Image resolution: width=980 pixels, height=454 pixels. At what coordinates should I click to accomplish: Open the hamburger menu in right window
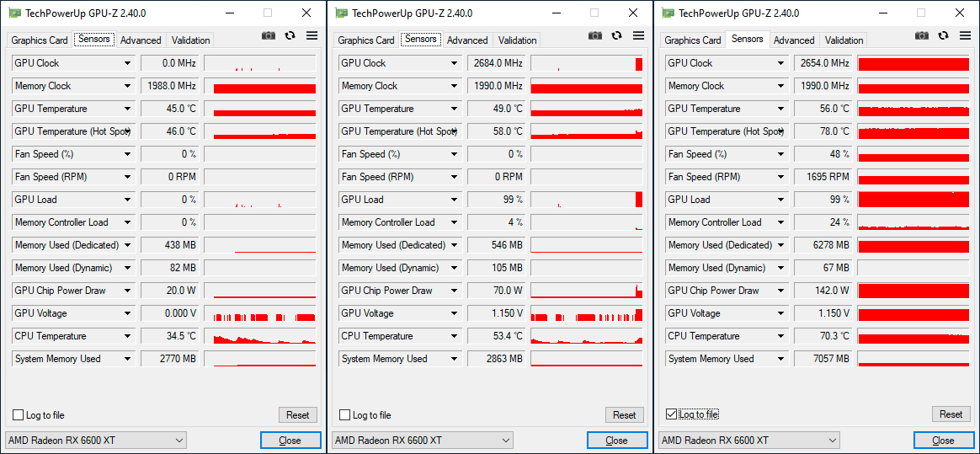966,35
